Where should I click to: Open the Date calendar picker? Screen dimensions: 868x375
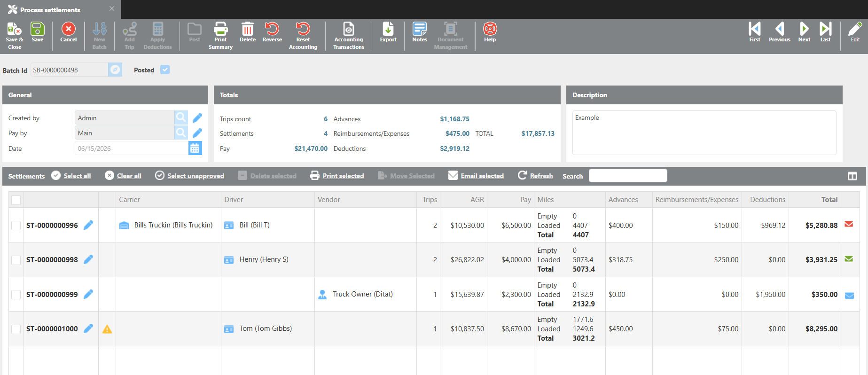[x=195, y=148]
